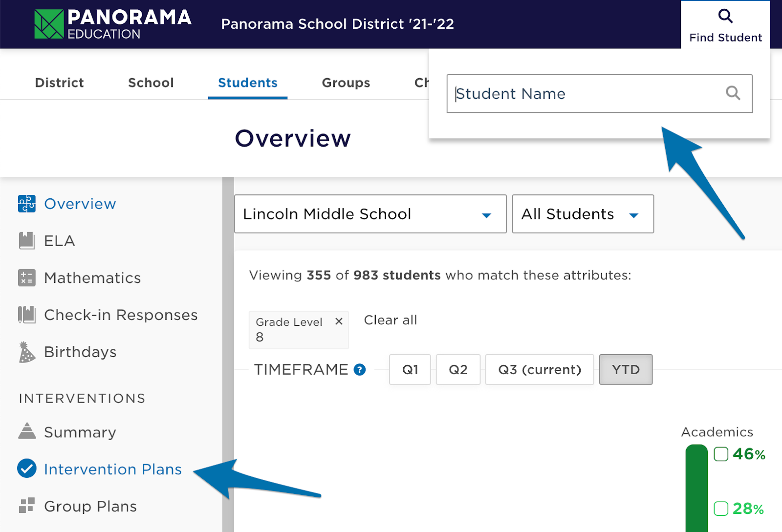Click the Find Student magnifier icon

(x=725, y=16)
